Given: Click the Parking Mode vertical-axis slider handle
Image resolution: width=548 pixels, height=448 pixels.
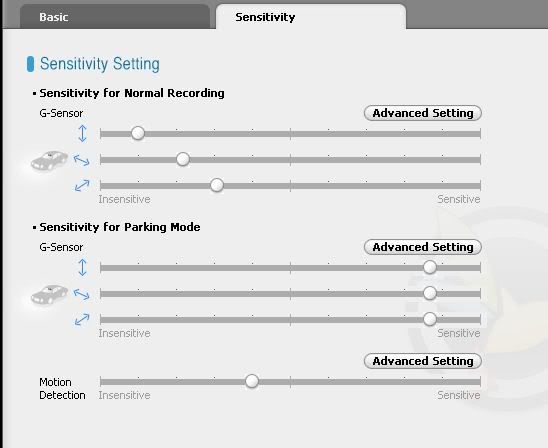Looking at the screenshot, I should (430, 267).
